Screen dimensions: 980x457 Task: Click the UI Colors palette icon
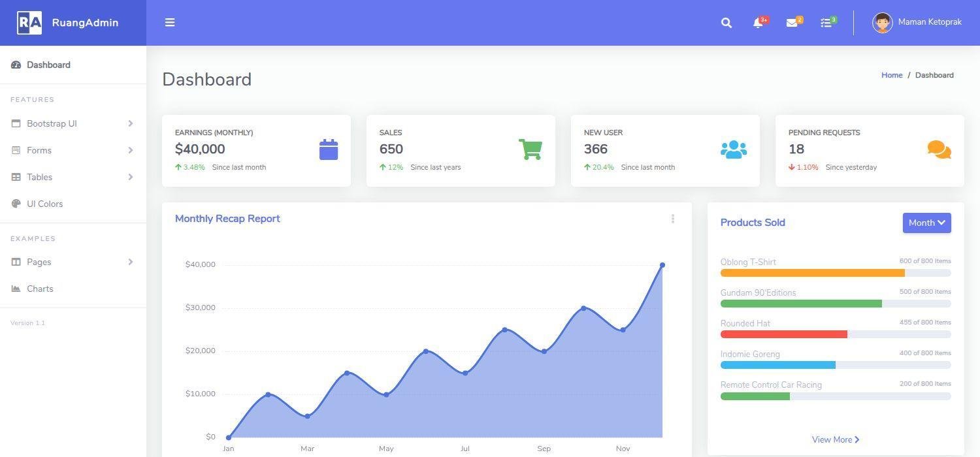(x=16, y=204)
